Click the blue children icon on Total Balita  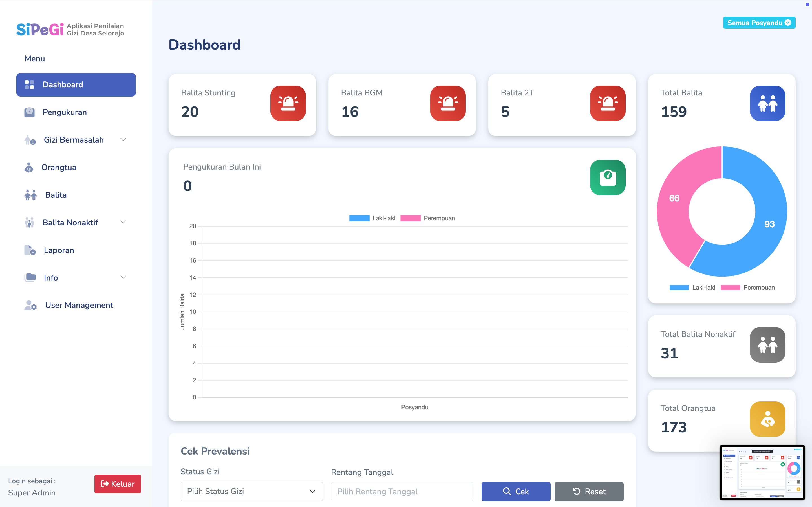point(767,103)
